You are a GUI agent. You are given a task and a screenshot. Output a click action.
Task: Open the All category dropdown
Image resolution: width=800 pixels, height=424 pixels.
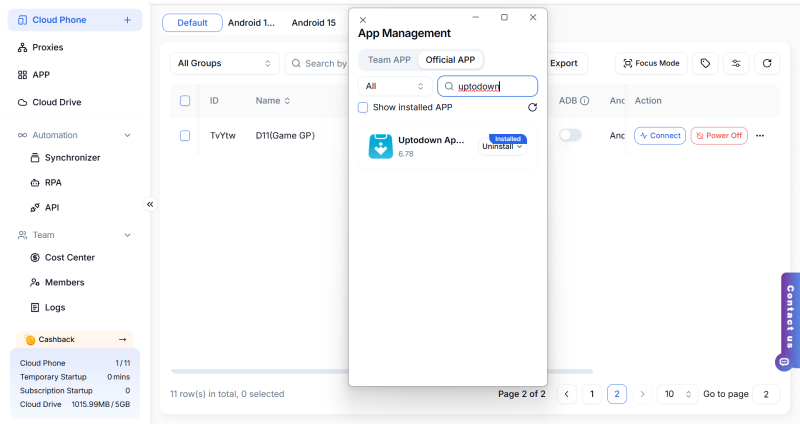pyautogui.click(x=395, y=86)
